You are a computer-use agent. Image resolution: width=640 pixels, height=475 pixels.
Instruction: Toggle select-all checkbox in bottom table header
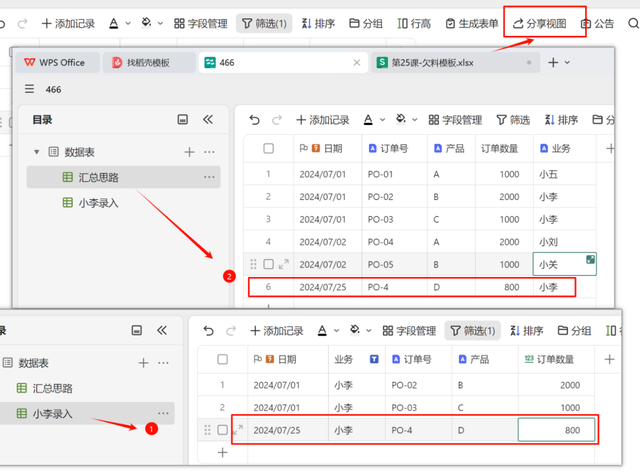coord(222,360)
